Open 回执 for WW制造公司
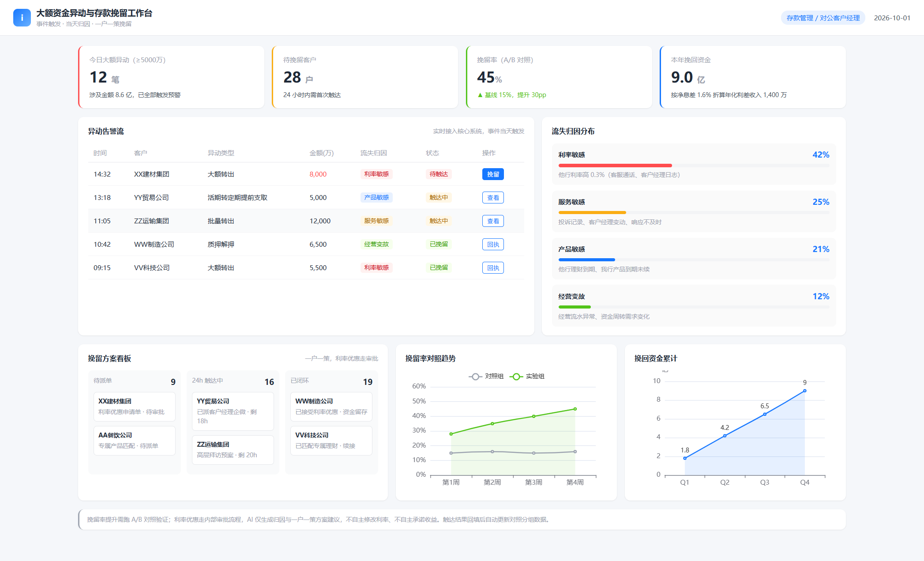This screenshot has width=924, height=561. tap(493, 245)
